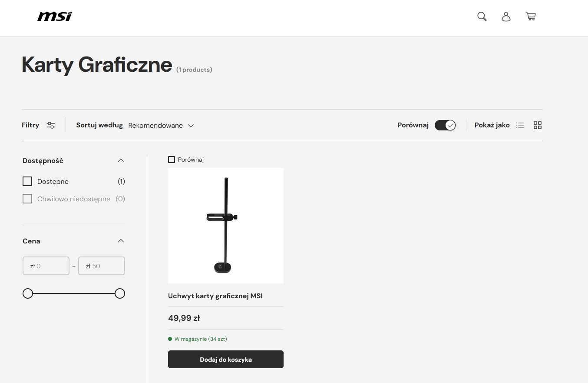Collapse the Cena filter section
This screenshot has height=383, width=588.
[x=121, y=241]
